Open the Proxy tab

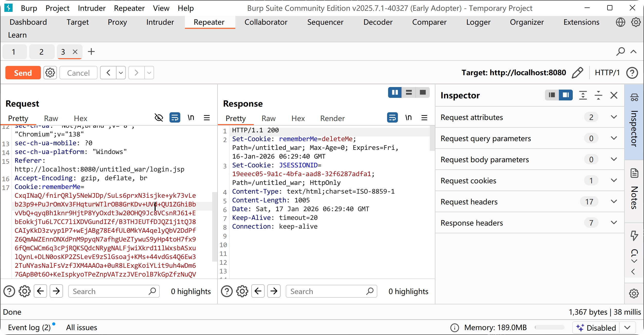click(117, 22)
